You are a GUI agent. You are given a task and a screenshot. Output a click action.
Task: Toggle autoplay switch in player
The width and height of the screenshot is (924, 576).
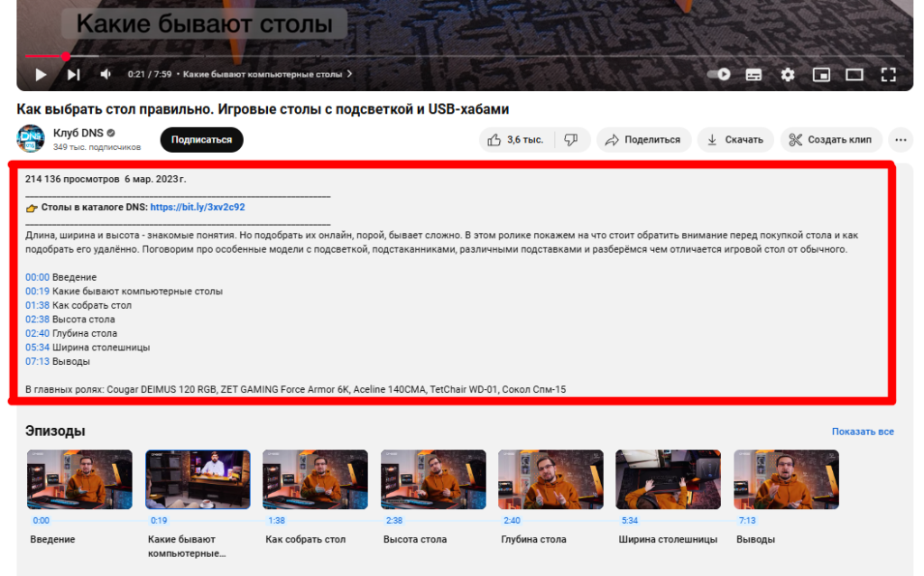(719, 74)
